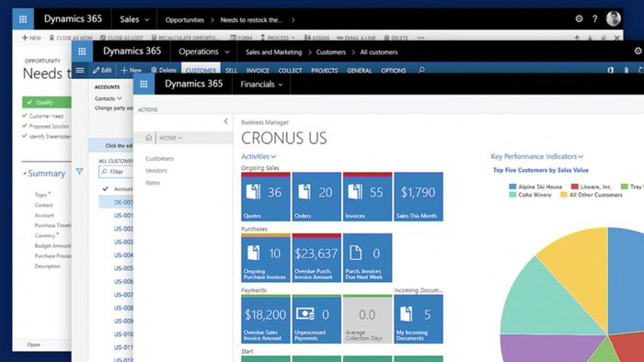The image size is (644, 362).
Task: Click Opportunities breadcrumb in Sales window
Action: [184, 19]
